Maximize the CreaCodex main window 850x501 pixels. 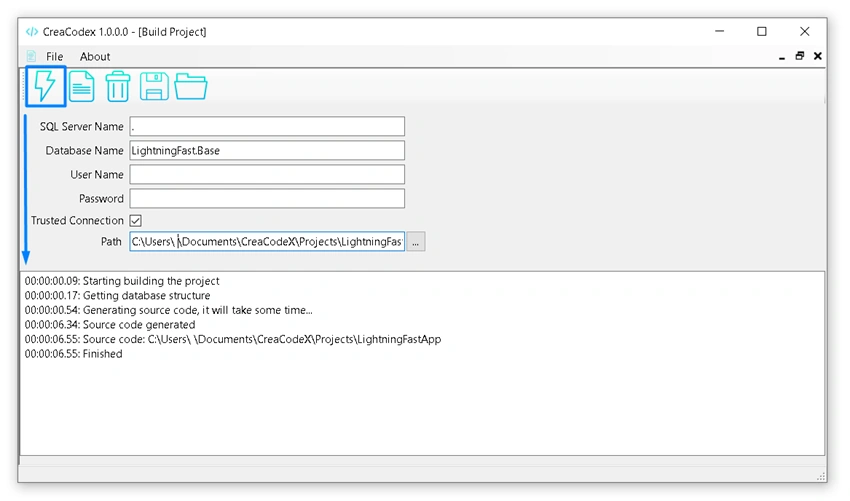click(762, 31)
